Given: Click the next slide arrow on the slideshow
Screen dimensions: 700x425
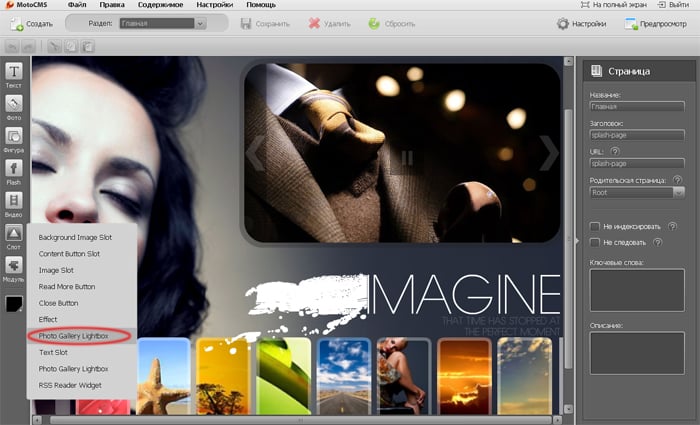Looking at the screenshot, I should pyautogui.click(x=548, y=152).
